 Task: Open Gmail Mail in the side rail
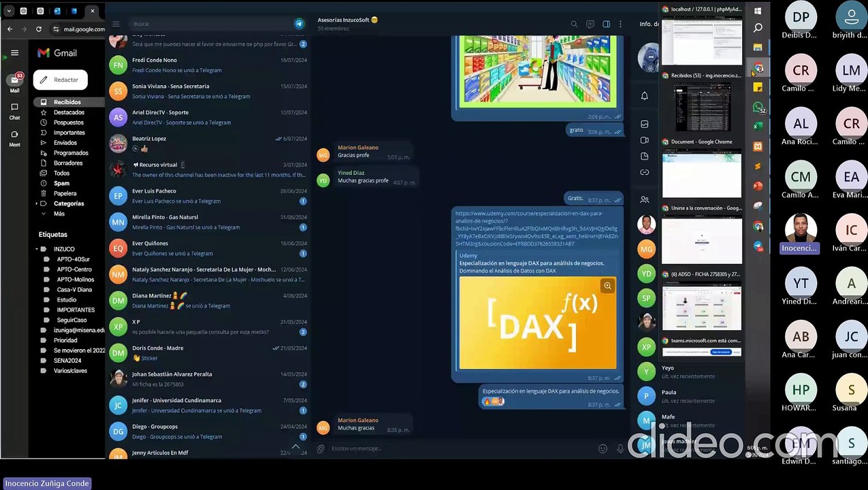14,83
